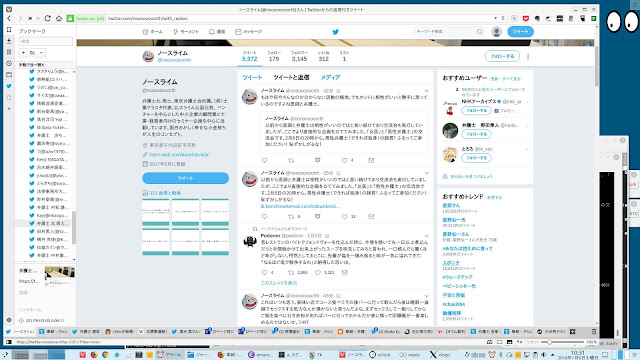The image size is (640, 360).
Task: Expand the Podoron retweet's options chevron
Action: pos(426,236)
